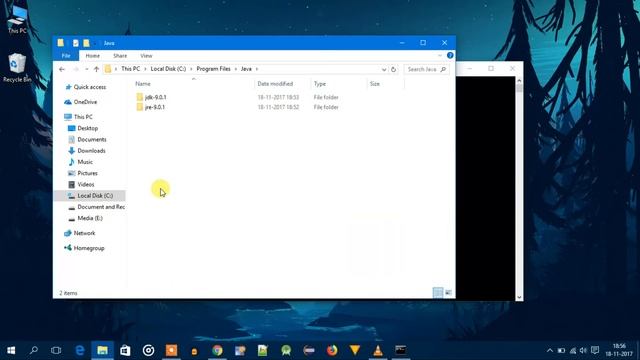Switch to details view layout
This screenshot has width=640, height=360.
point(438,293)
